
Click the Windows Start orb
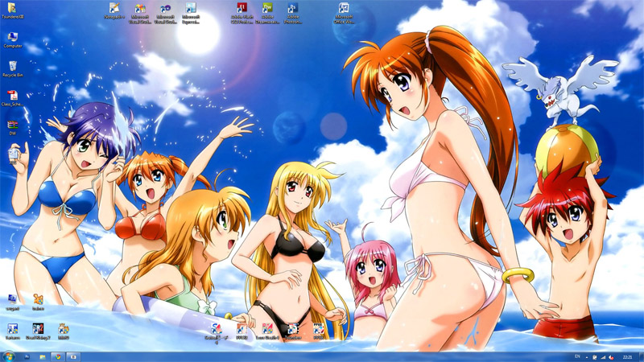click(x=9, y=356)
